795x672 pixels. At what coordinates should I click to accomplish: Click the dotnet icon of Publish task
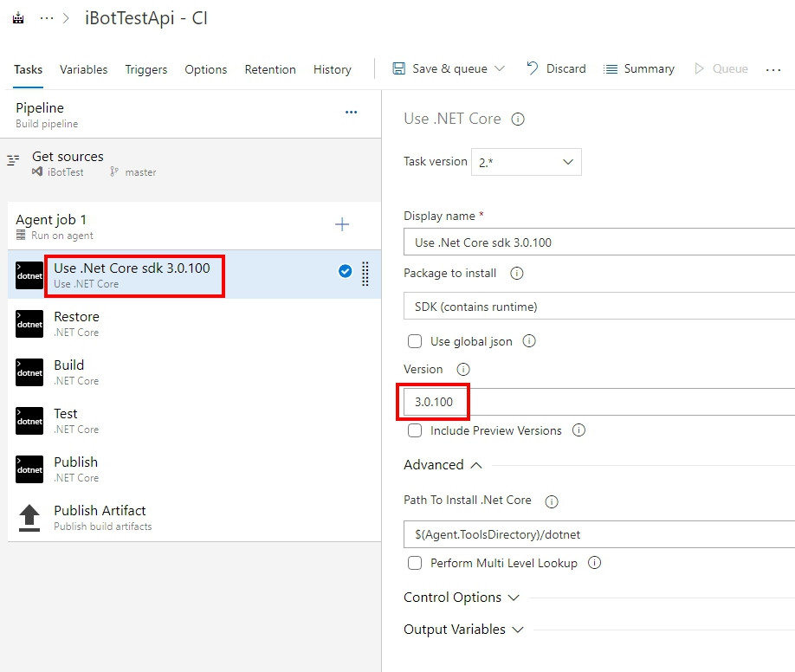point(29,469)
